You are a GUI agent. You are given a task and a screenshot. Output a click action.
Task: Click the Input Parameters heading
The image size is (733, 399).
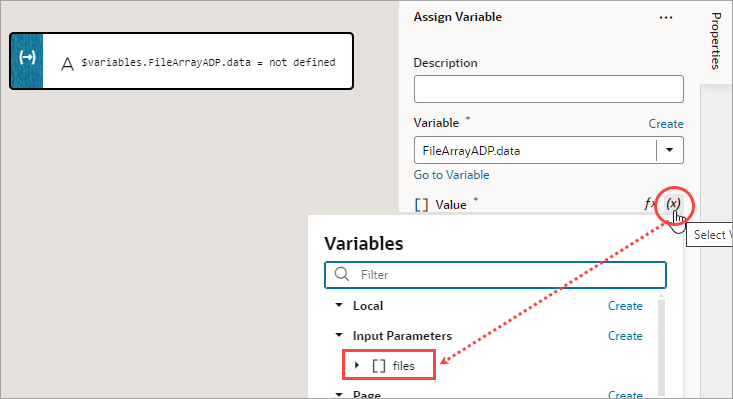pyautogui.click(x=402, y=335)
